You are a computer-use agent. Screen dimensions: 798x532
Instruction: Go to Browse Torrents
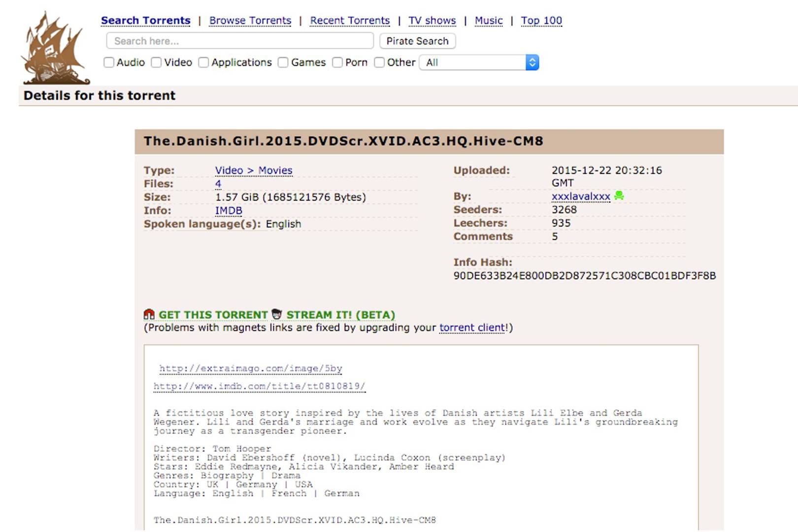pyautogui.click(x=250, y=21)
